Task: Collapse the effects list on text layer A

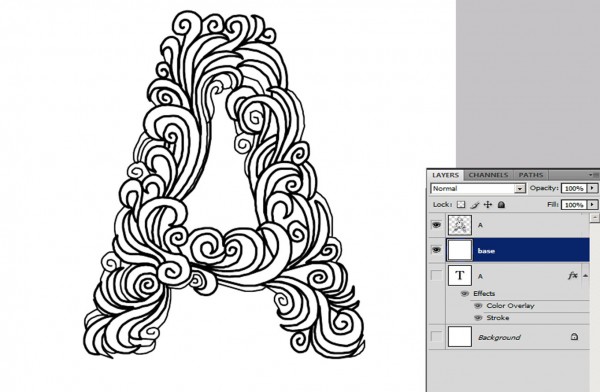Action: coord(585,275)
